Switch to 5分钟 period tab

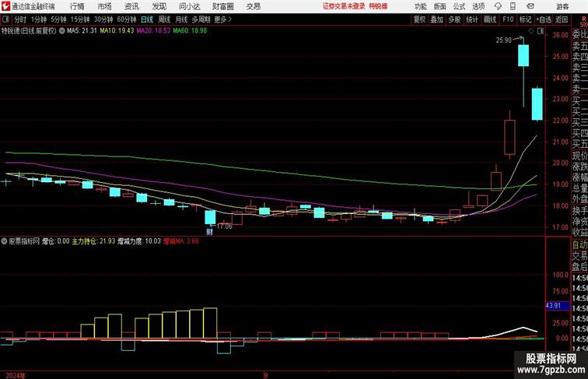58,19
